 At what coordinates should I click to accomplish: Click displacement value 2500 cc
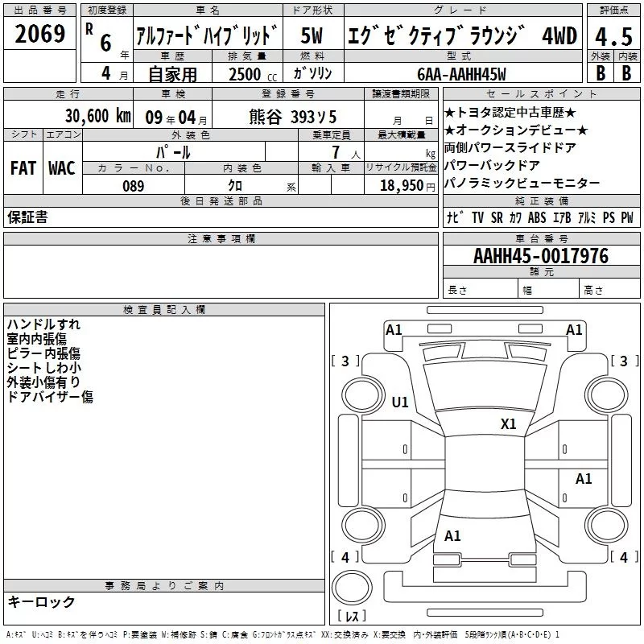coord(253,74)
